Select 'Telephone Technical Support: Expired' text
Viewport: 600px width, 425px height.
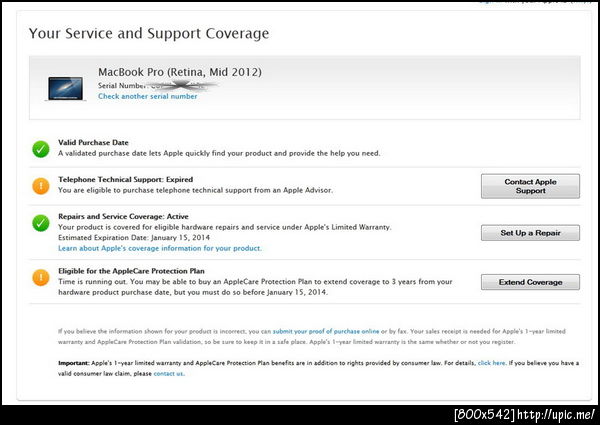[x=126, y=179]
